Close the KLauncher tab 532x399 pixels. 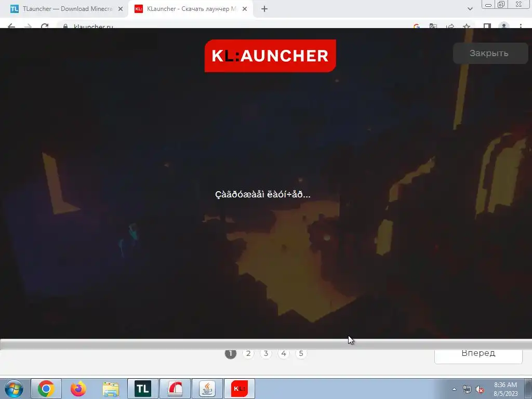[x=244, y=9]
